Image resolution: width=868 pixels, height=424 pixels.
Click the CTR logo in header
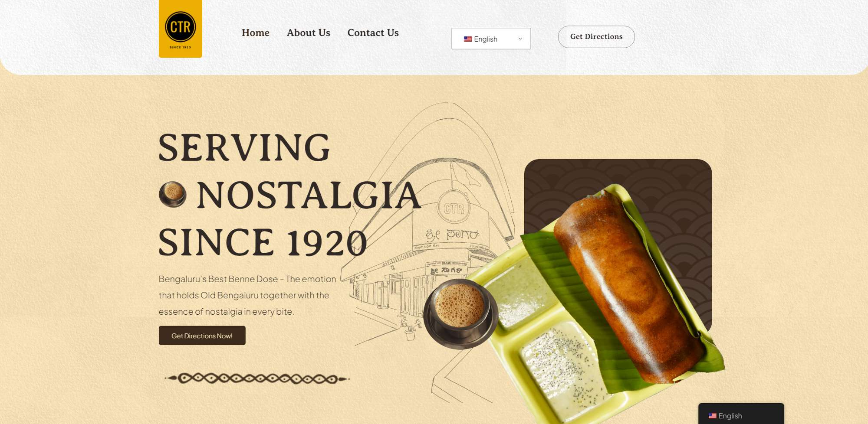181,29
